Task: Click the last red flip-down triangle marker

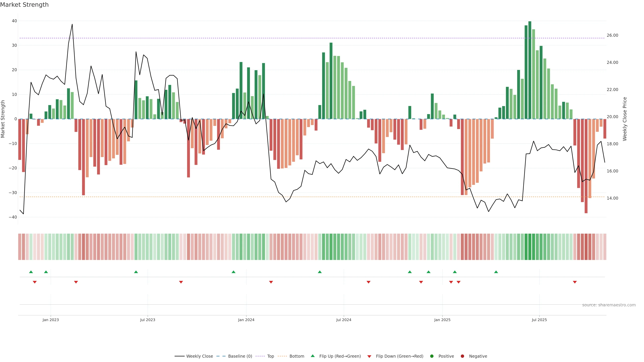Action: (575, 282)
